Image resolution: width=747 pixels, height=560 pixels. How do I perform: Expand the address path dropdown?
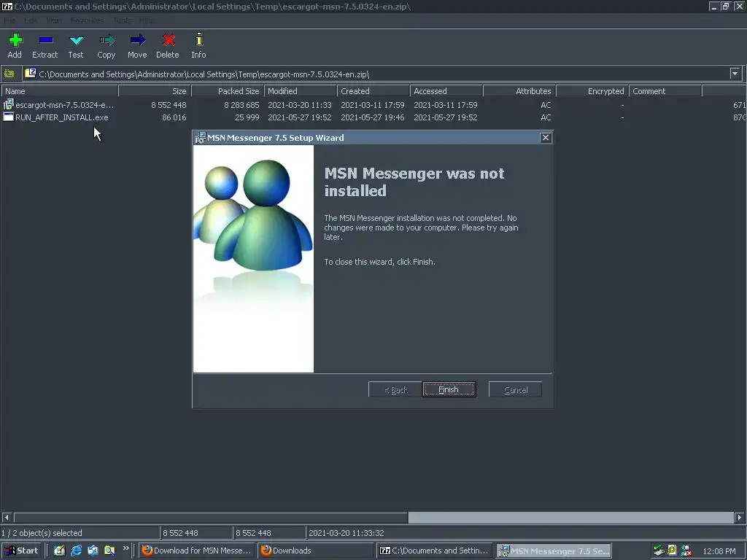[x=735, y=74]
